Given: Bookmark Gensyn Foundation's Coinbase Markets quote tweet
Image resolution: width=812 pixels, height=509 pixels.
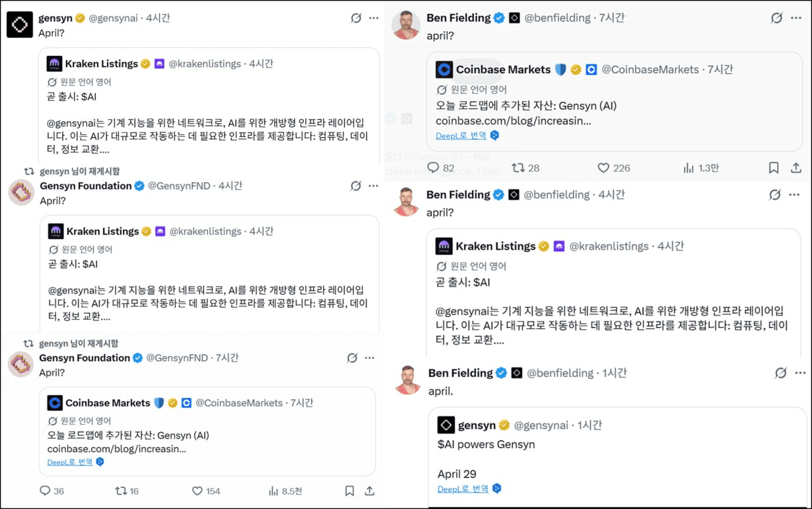Looking at the screenshot, I should [x=350, y=491].
